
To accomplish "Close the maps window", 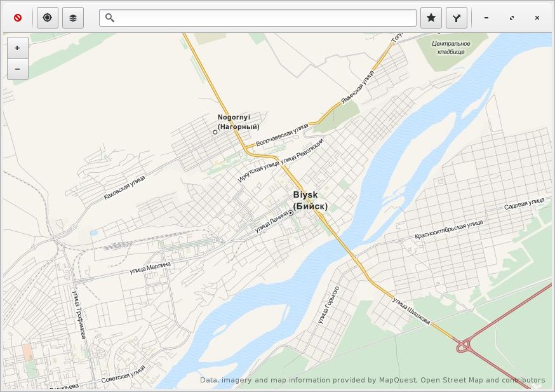I will (x=537, y=18).
